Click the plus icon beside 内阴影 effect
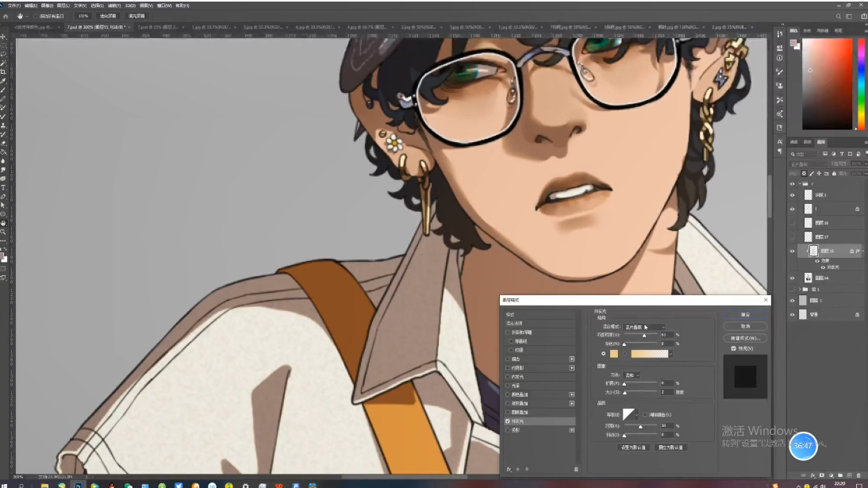This screenshot has height=488, width=868. [x=572, y=368]
